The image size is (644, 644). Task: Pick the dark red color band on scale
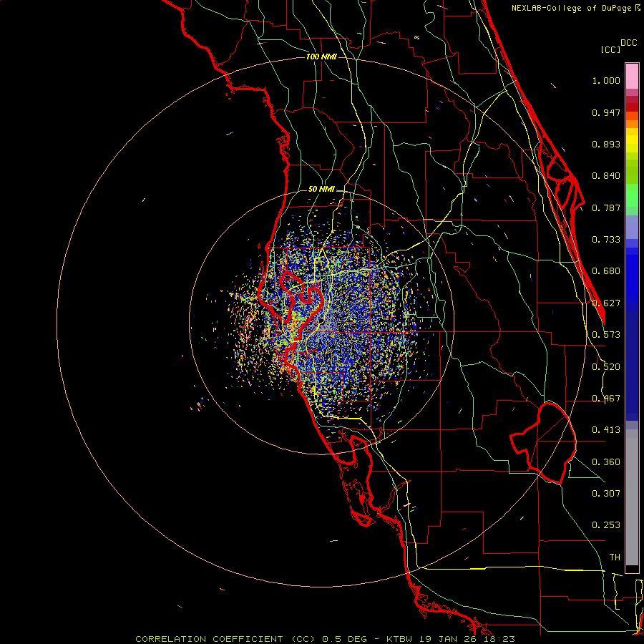point(632,107)
